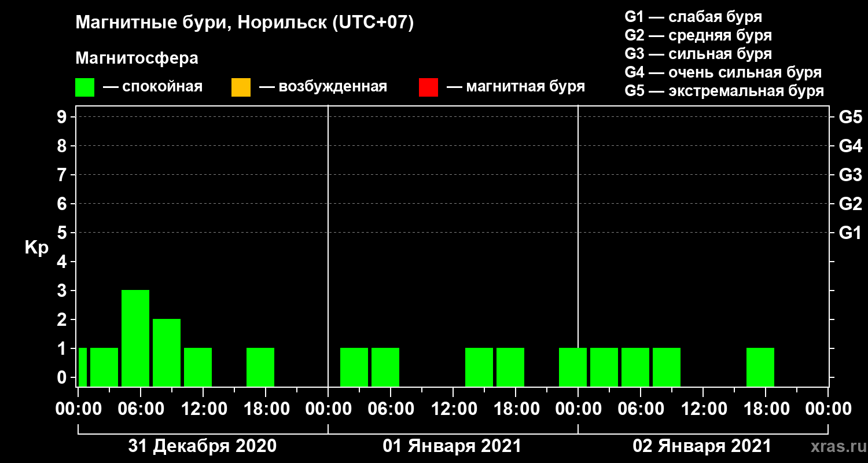Click the 'Магнитосфера' heading
Image resolution: width=868 pixels, height=463 pixels.
(137, 58)
